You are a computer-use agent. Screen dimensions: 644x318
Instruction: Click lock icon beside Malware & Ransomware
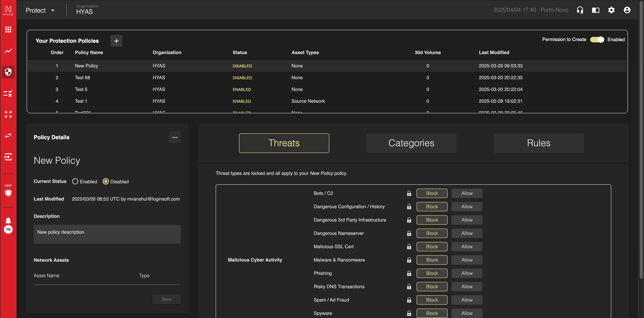(x=409, y=260)
